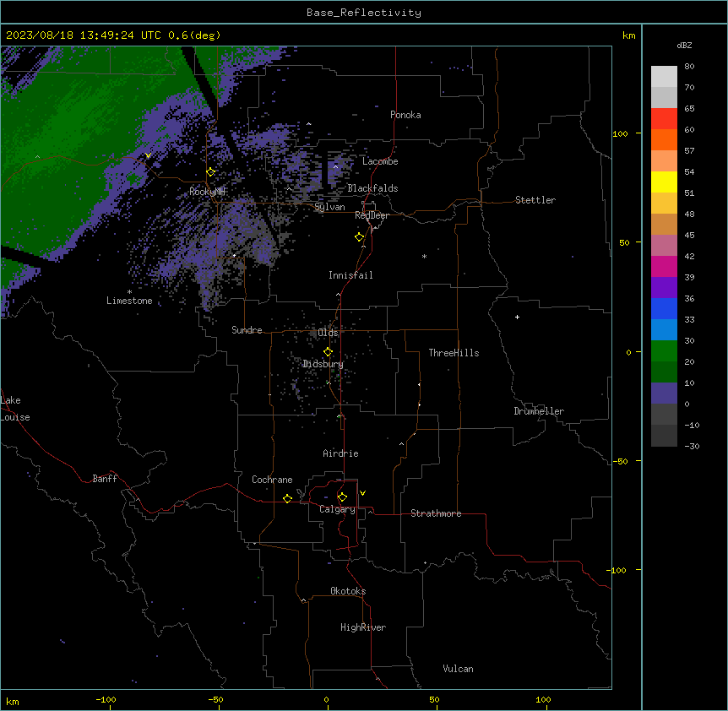Click the yellow diamond marker above Calgary label
728x711 pixels.
coord(342,497)
